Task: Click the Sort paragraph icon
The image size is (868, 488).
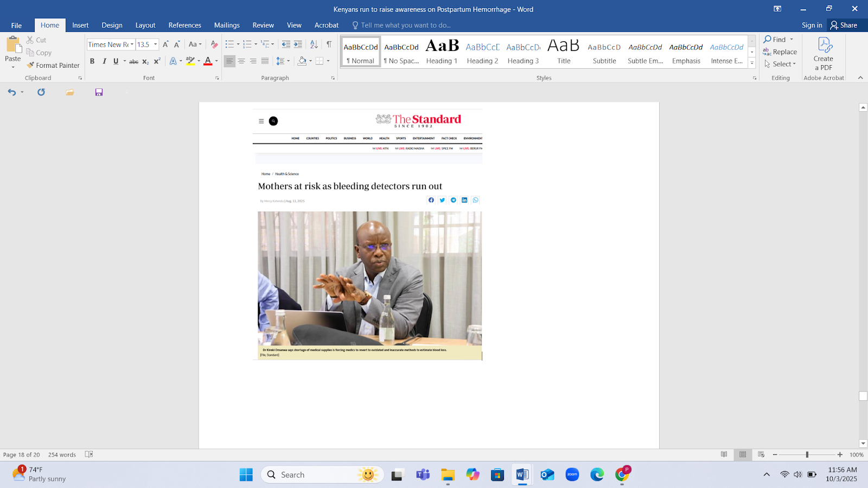Action: coord(314,44)
